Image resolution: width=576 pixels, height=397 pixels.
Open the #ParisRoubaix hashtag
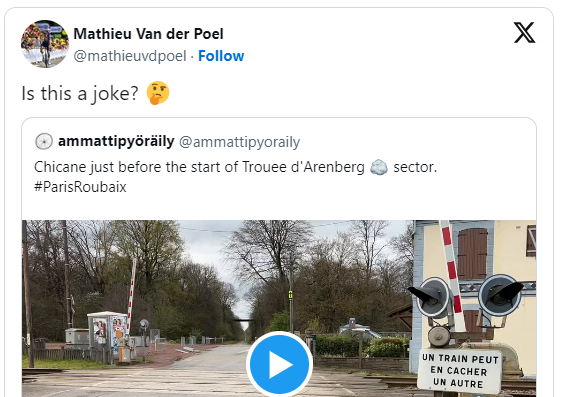(x=80, y=187)
